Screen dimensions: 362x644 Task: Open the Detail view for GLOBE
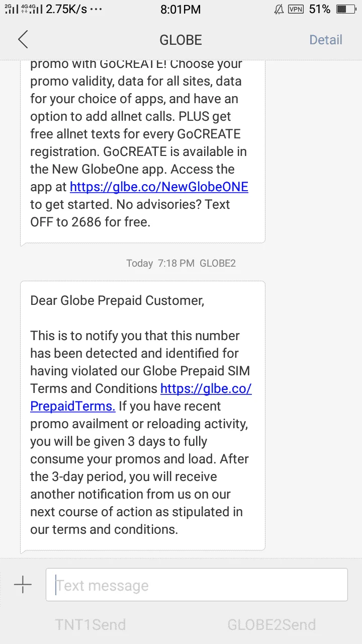(x=326, y=40)
